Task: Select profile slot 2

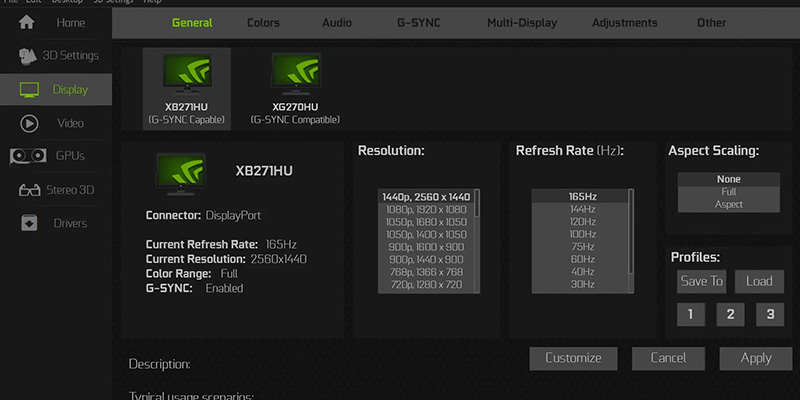Action: pos(730,314)
